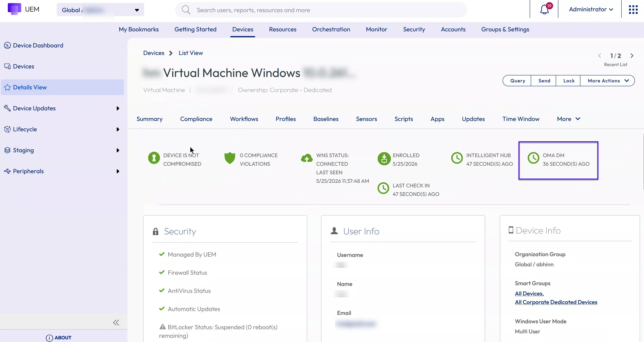Click the WNS Status cloud icon
The width and height of the screenshot is (644, 342).
[x=307, y=158]
